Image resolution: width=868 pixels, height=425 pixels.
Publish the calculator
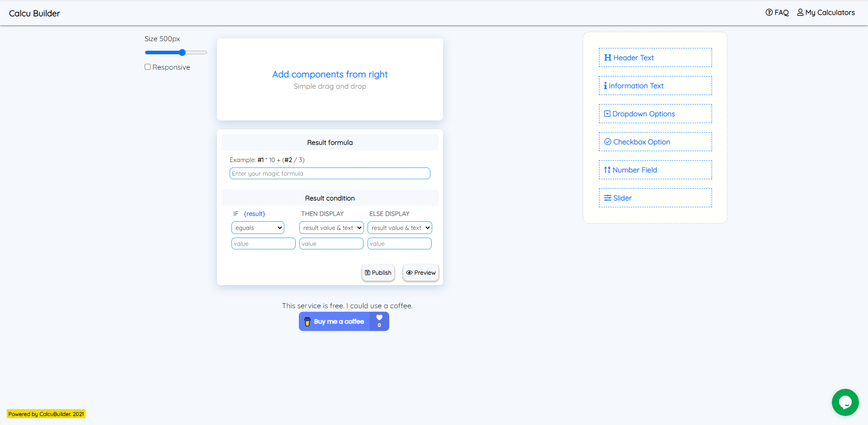(378, 272)
